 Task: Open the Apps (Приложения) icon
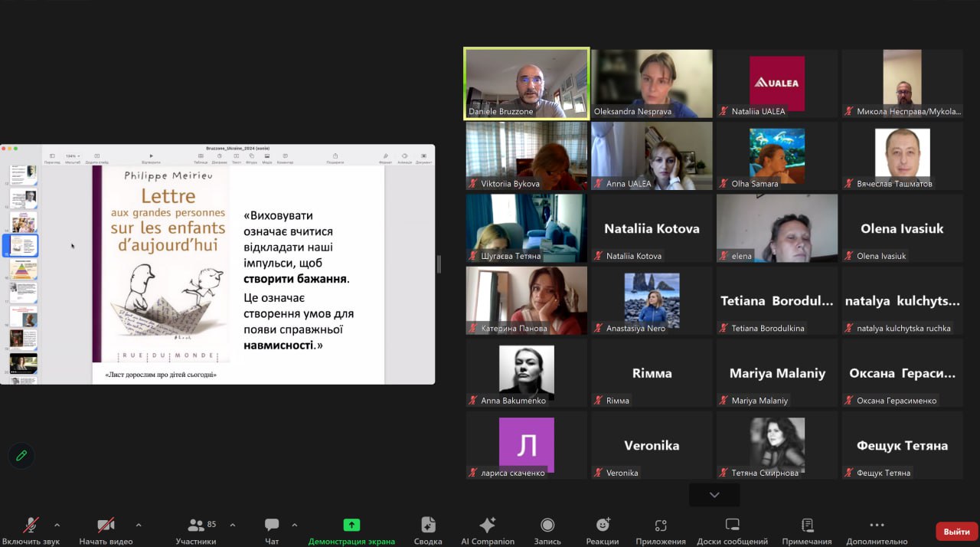pyautogui.click(x=661, y=526)
